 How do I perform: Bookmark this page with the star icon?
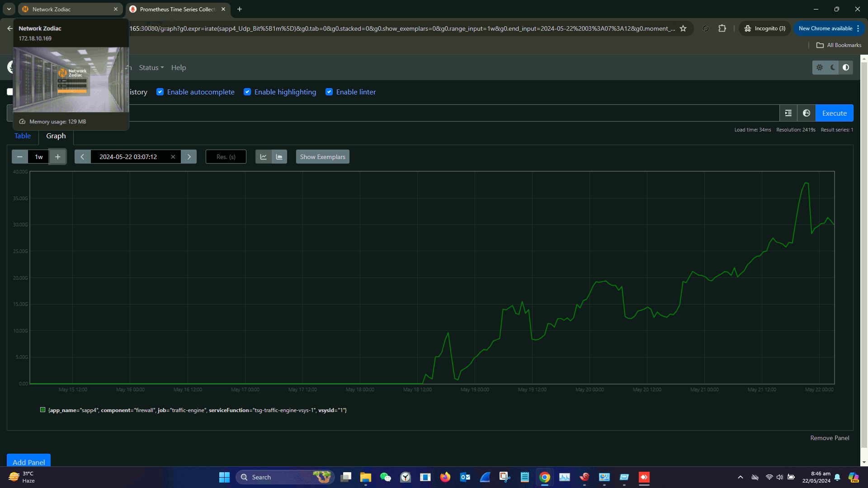[683, 28]
